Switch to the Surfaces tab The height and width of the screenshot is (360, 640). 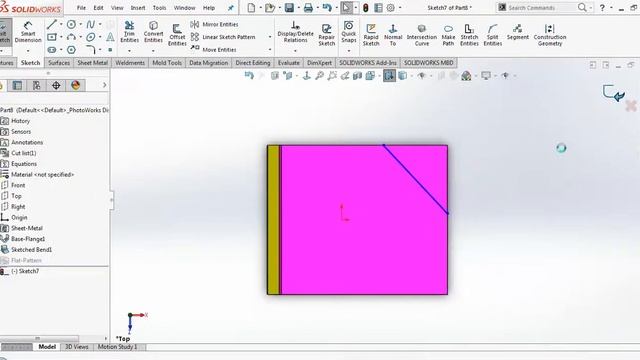[59, 63]
